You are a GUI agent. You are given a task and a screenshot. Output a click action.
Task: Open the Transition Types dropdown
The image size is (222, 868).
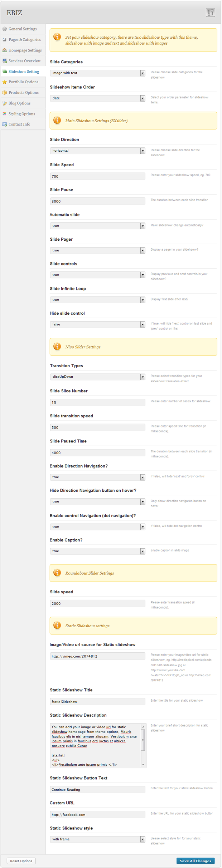pyautogui.click(x=97, y=377)
